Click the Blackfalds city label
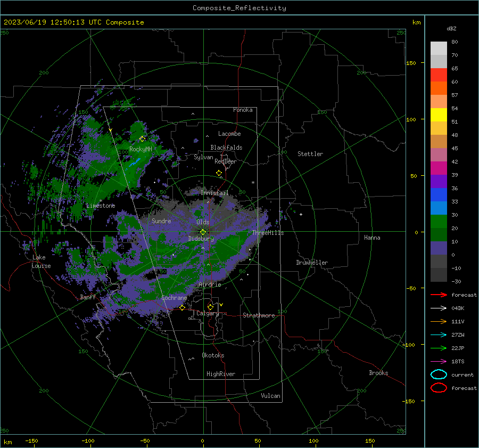The width and height of the screenshot is (479, 448). (x=226, y=148)
